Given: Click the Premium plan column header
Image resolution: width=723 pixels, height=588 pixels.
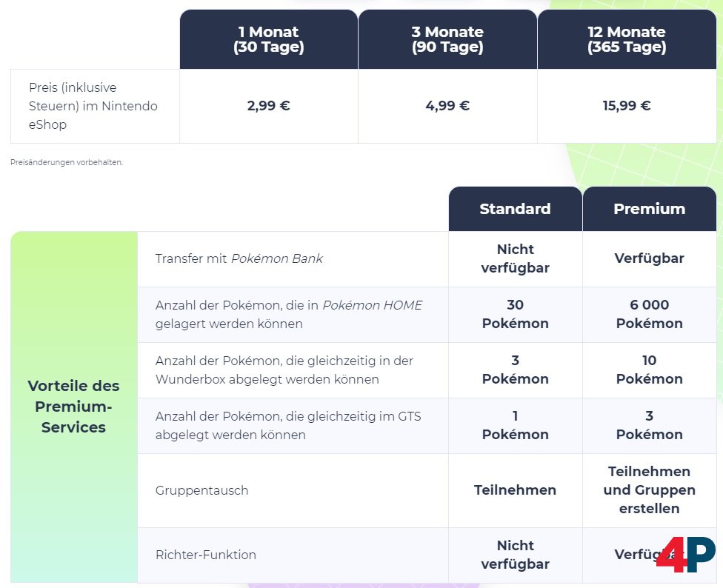Looking at the screenshot, I should (x=649, y=209).
